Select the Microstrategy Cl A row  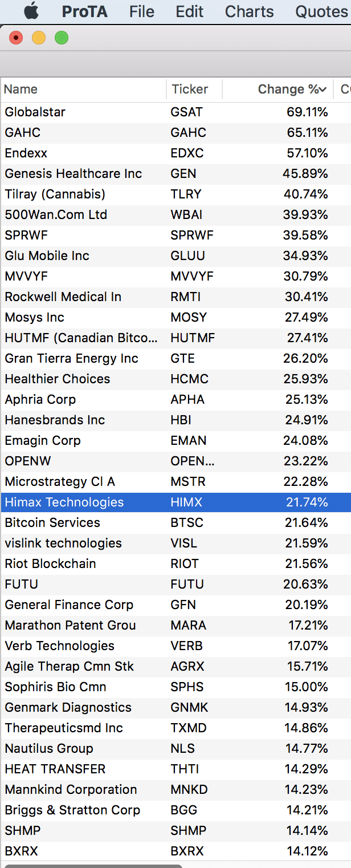(x=175, y=482)
